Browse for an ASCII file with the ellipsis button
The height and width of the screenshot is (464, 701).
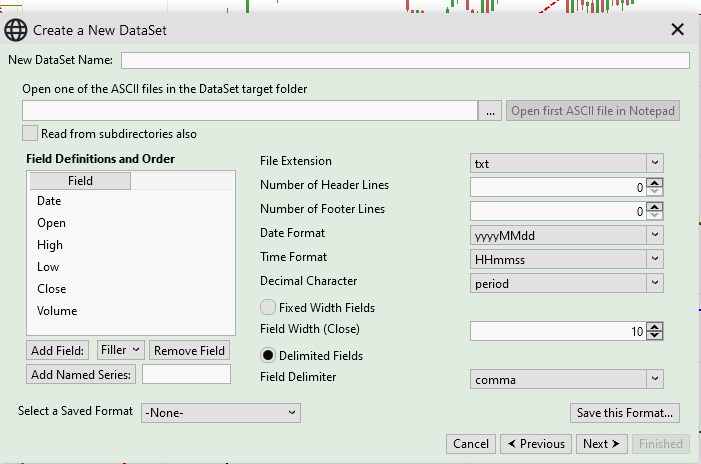pyautogui.click(x=490, y=111)
